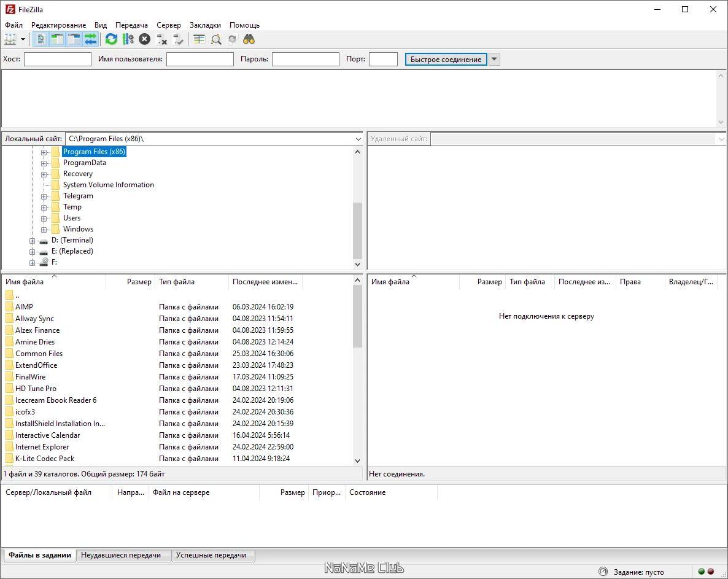Select the F: drive in tree

[x=54, y=262]
